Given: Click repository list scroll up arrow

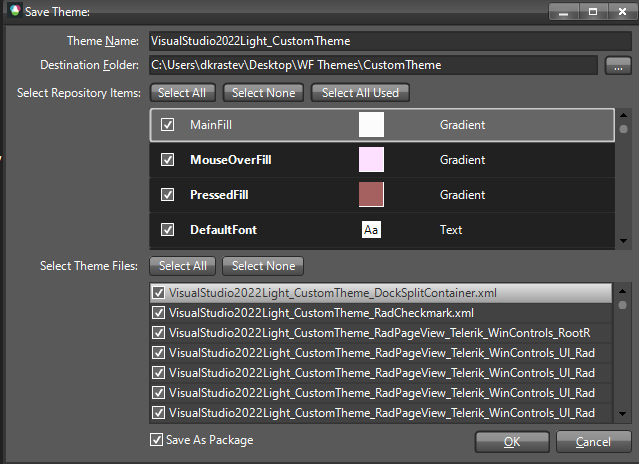Looking at the screenshot, I should pyautogui.click(x=623, y=115).
